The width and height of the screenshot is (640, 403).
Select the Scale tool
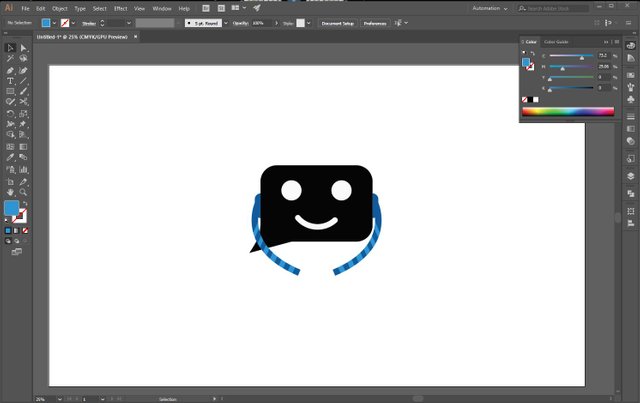pyautogui.click(x=23, y=114)
